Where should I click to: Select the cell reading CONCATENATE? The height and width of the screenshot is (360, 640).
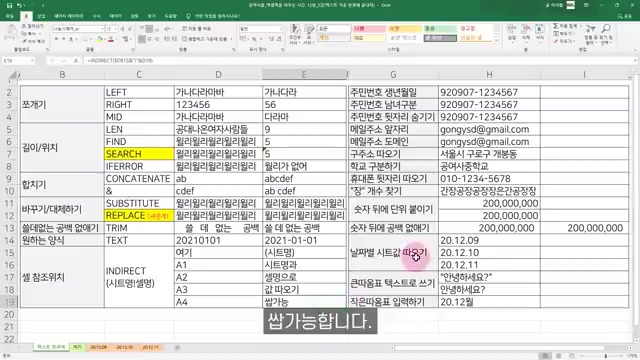139,179
